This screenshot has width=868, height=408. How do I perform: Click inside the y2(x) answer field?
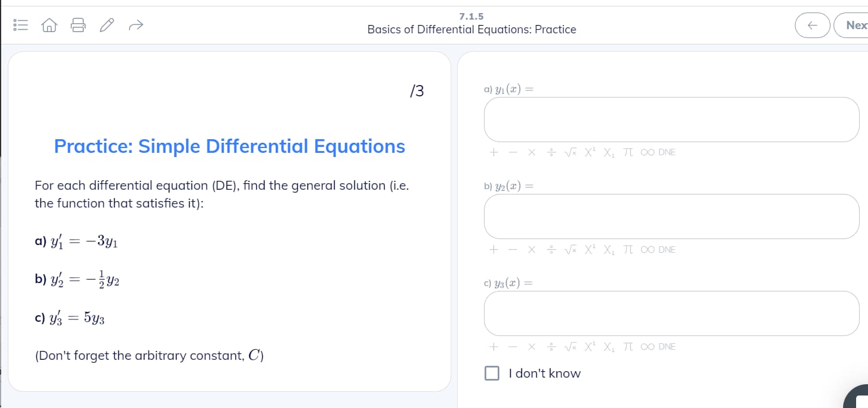click(x=672, y=216)
